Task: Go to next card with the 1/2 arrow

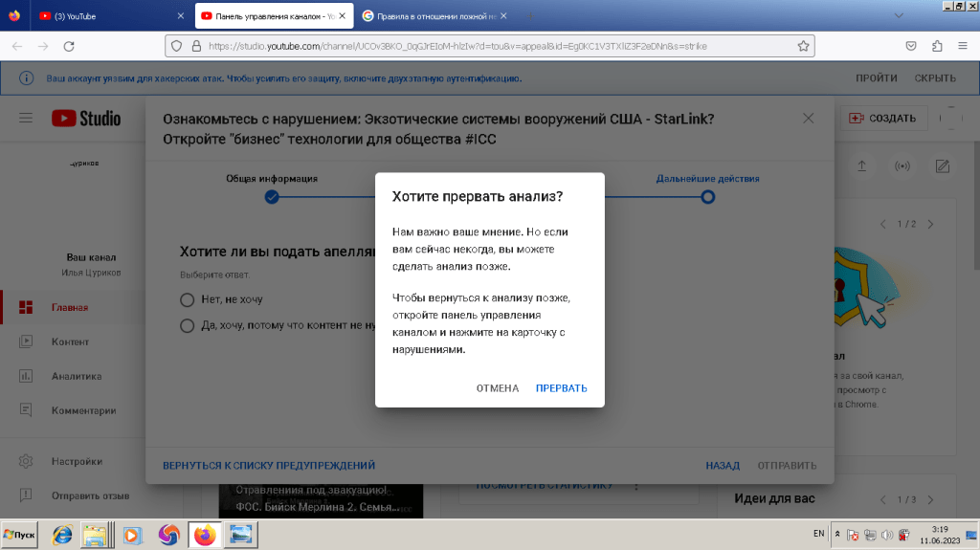Action: coord(929,224)
